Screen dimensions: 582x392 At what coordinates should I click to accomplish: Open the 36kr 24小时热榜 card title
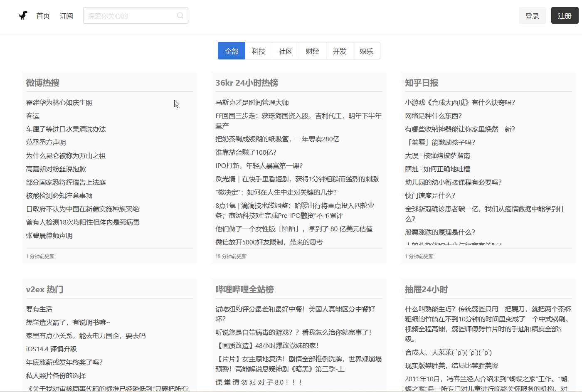(247, 83)
